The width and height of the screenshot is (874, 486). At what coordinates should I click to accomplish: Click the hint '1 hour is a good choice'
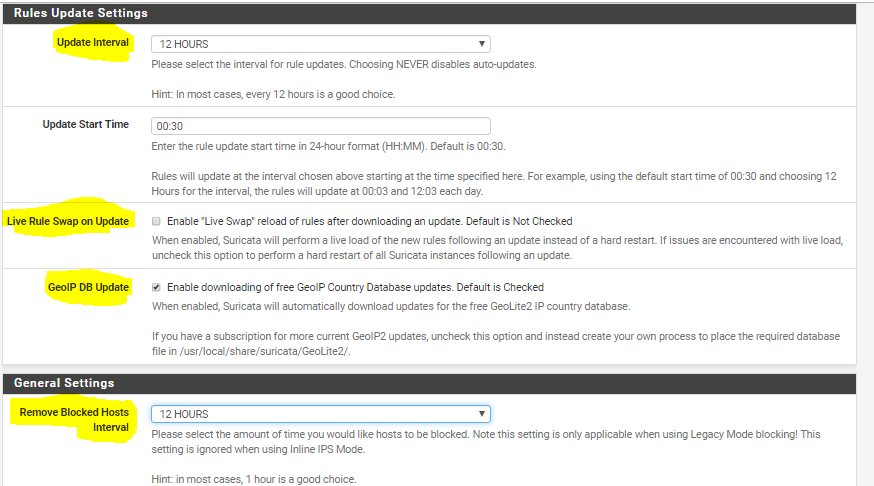(x=254, y=479)
